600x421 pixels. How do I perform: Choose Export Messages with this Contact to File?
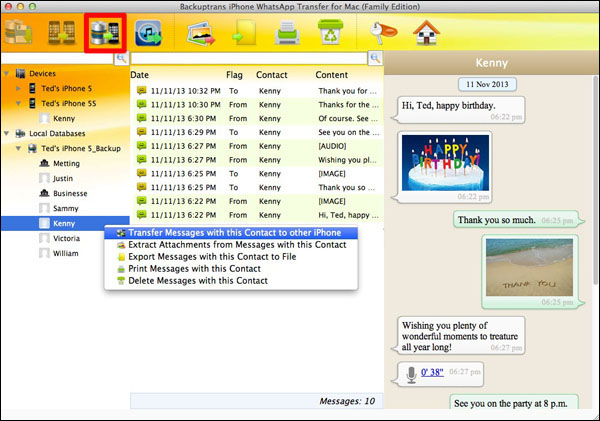(231, 256)
